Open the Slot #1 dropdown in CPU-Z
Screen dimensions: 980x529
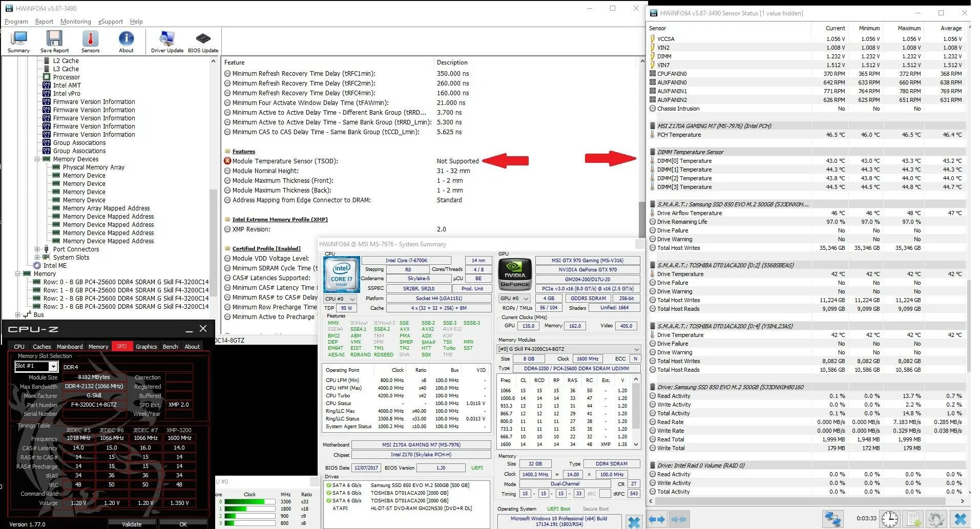click(53, 366)
